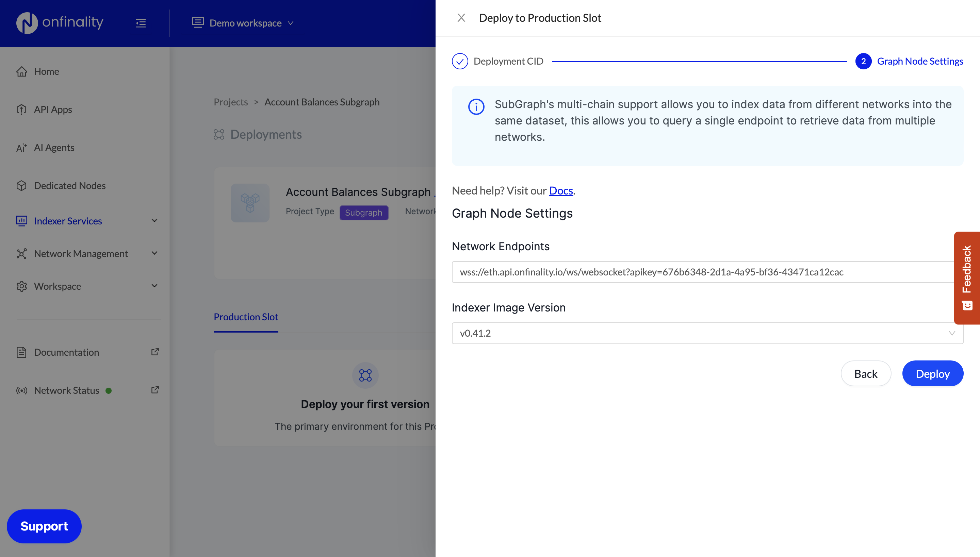Follow the Docs help link
The width and height of the screenshot is (980, 557).
click(560, 190)
